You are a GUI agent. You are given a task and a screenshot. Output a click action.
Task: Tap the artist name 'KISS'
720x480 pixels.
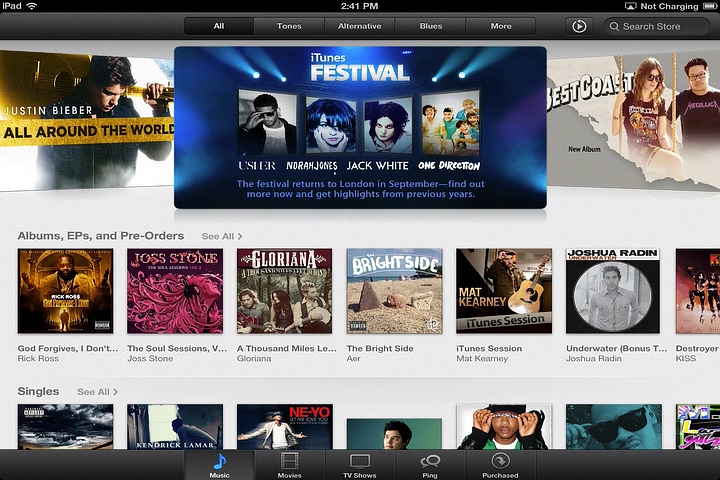(x=686, y=359)
